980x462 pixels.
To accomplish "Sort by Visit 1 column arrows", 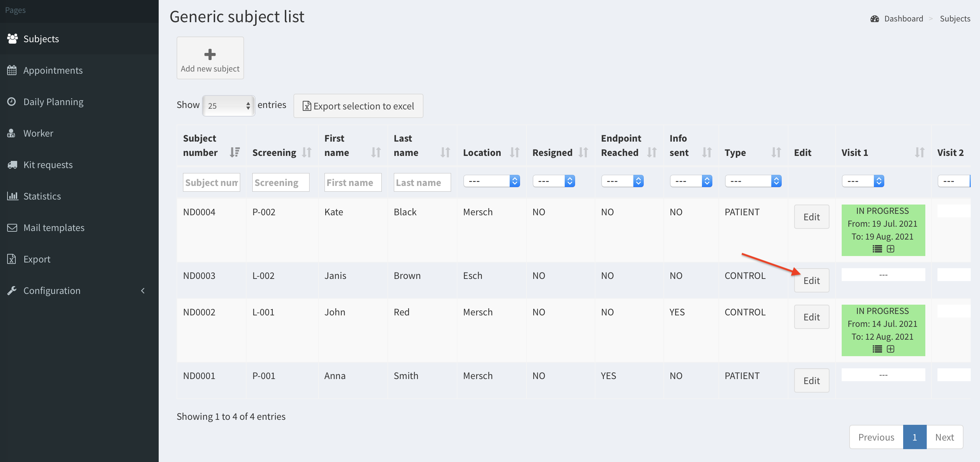I will [x=919, y=152].
